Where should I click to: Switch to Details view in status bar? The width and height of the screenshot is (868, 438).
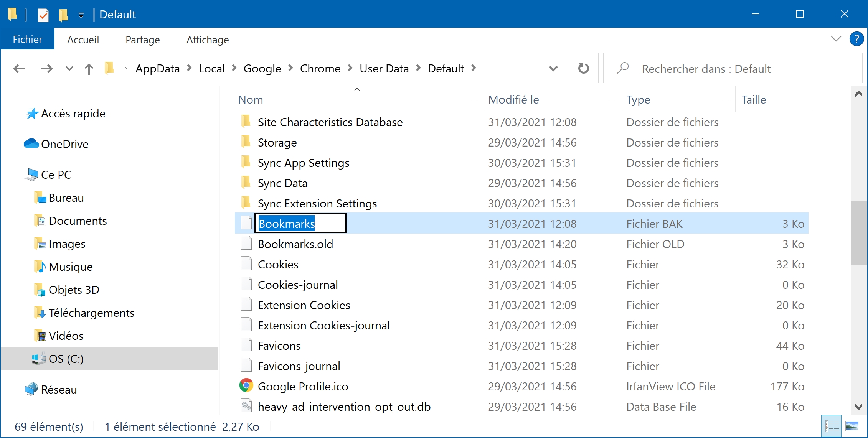[831, 426]
